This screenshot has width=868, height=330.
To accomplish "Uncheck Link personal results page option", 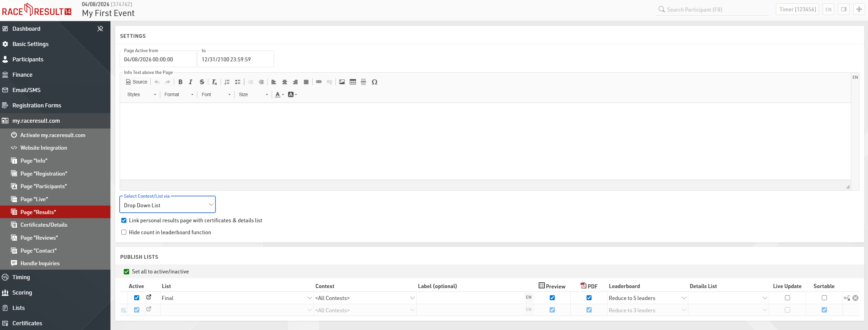I will (124, 221).
